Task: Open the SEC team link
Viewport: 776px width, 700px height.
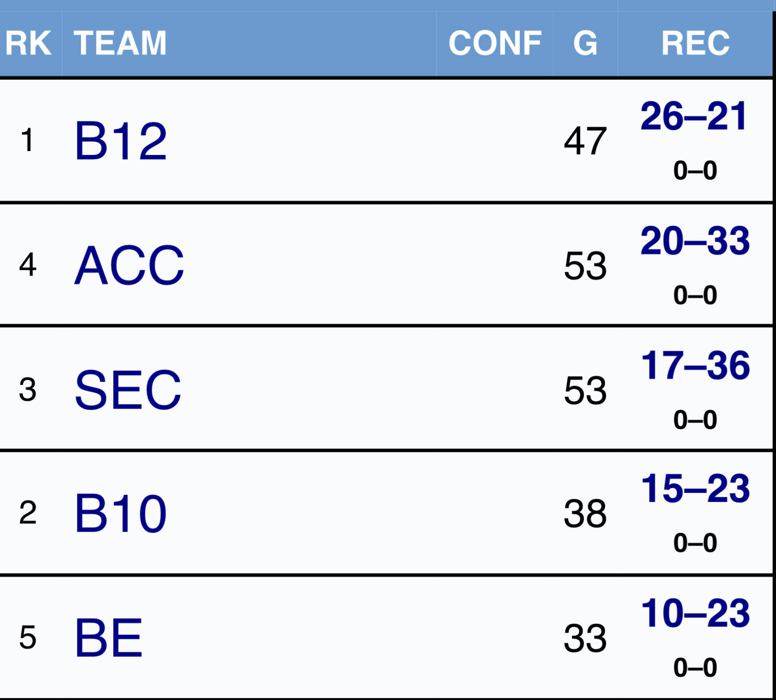Action: click(x=128, y=390)
